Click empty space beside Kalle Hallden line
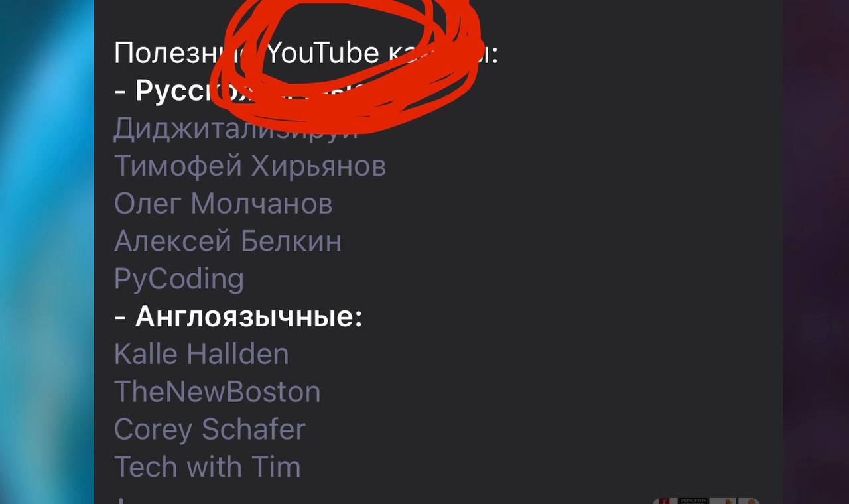This screenshot has height=504, width=849. point(531,354)
